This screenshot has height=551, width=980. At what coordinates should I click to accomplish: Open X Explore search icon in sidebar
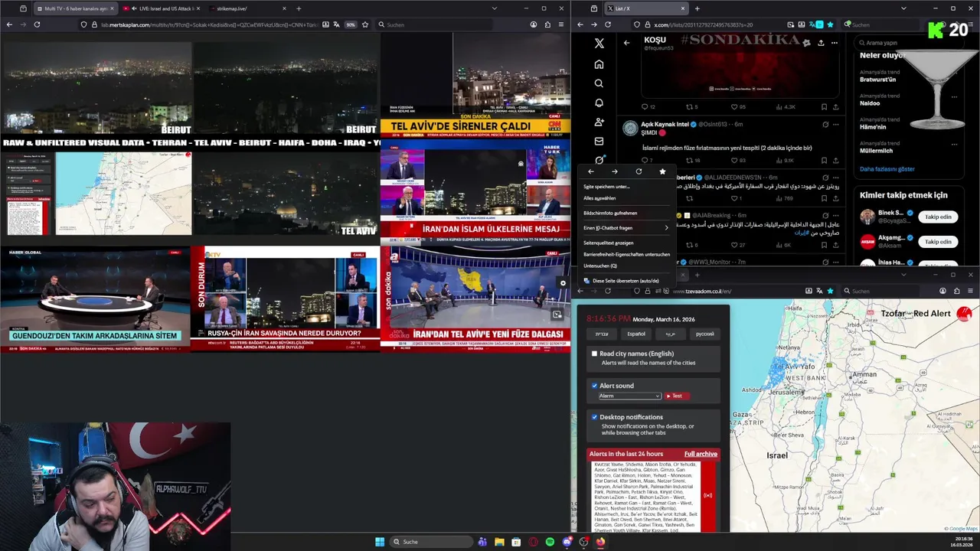[x=599, y=83]
